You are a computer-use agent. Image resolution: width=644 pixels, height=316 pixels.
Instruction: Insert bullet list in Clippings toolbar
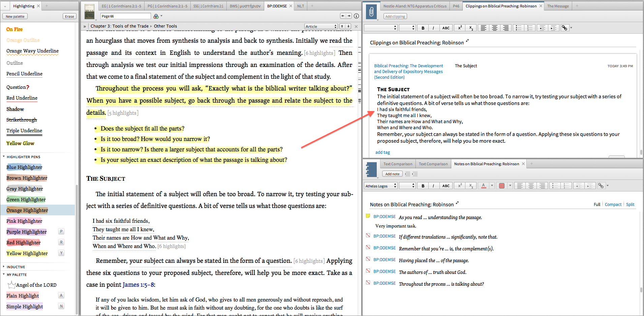pos(519,28)
